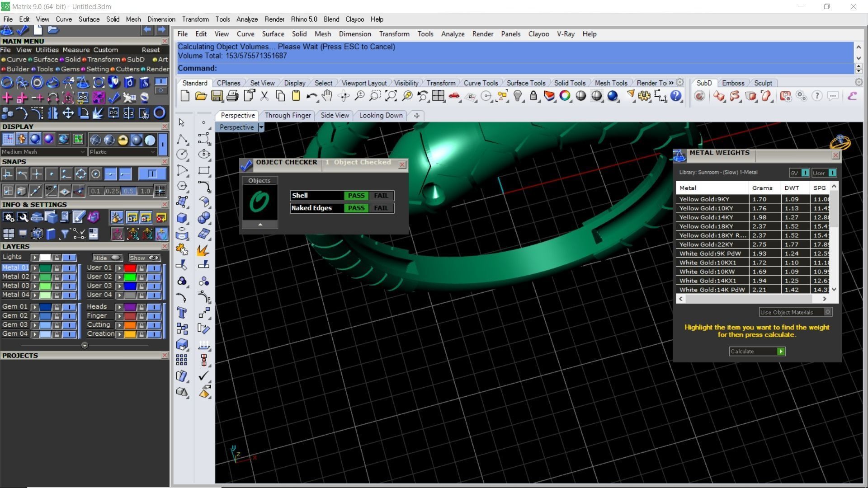Viewport: 868px width, 488px height.
Task: Click the Open folder icon in Standard toolbar
Action: pyautogui.click(x=201, y=96)
